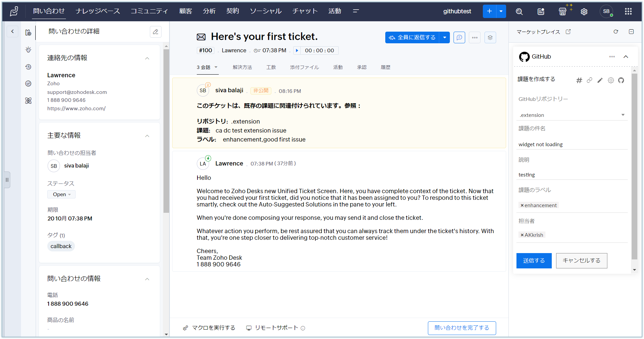Click the マクロを実行する link
The height and width of the screenshot is (339, 644).
[x=209, y=328]
